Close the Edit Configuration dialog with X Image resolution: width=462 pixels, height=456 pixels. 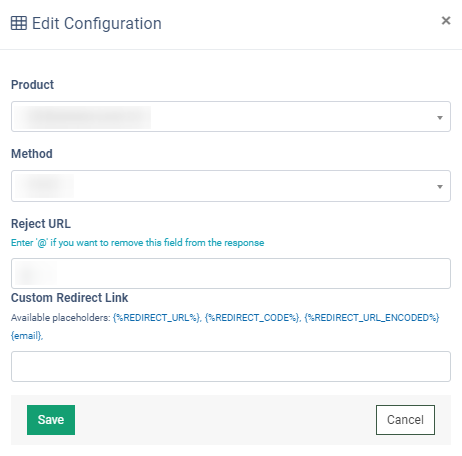click(x=446, y=21)
